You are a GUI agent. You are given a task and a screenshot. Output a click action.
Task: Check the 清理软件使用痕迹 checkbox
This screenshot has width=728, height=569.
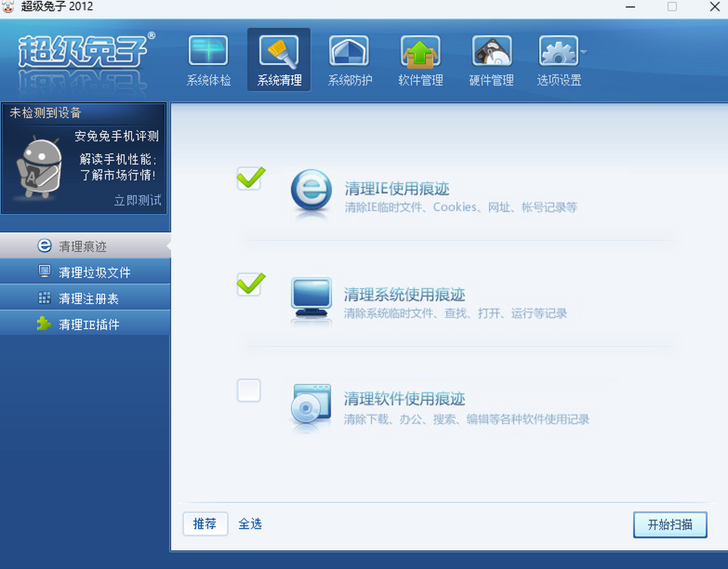coord(249,391)
